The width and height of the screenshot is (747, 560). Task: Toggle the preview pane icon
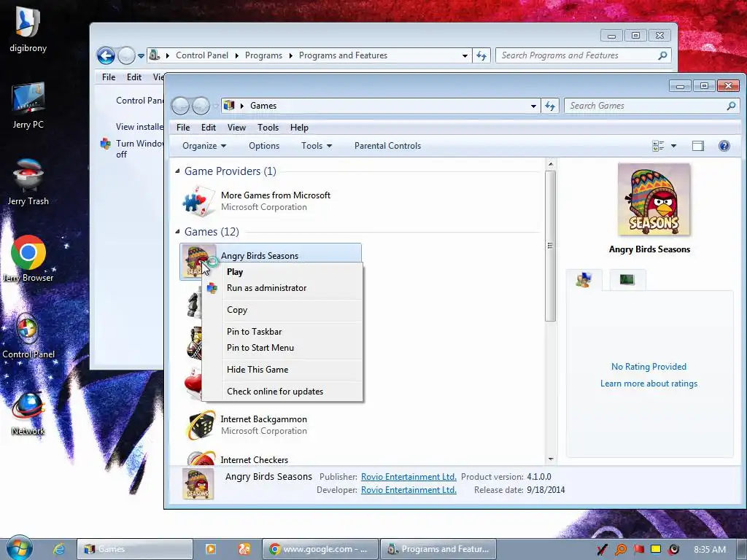pyautogui.click(x=698, y=146)
